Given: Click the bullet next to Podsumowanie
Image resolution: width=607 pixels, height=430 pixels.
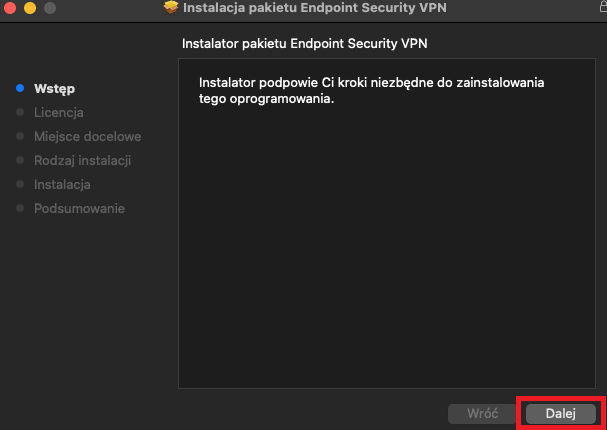Looking at the screenshot, I should (x=20, y=208).
